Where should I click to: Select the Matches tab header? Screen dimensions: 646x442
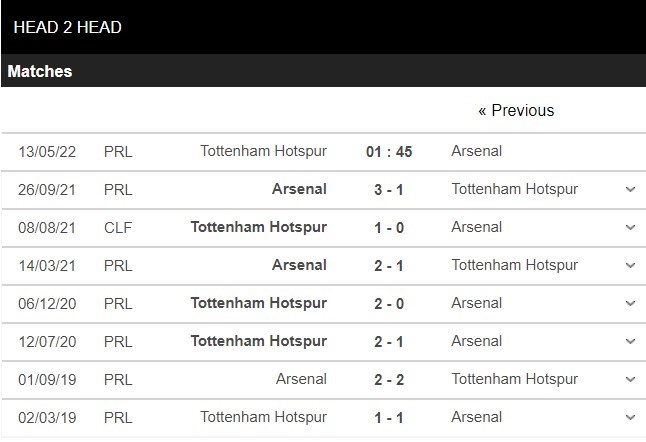click(40, 72)
